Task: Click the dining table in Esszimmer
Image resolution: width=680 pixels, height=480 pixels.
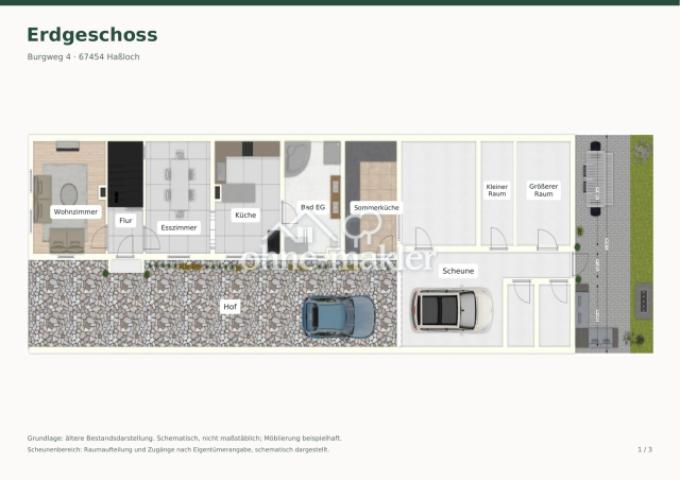Action: [x=179, y=184]
